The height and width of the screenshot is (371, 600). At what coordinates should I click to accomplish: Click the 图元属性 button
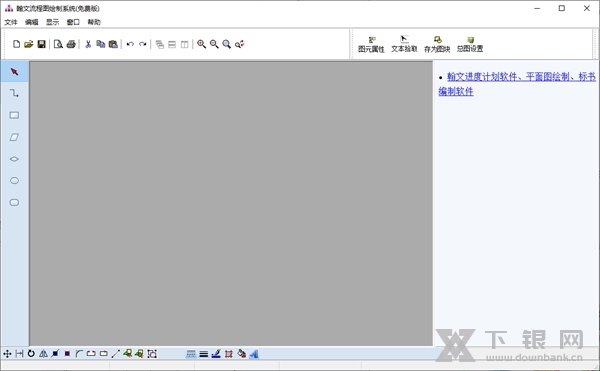point(371,44)
